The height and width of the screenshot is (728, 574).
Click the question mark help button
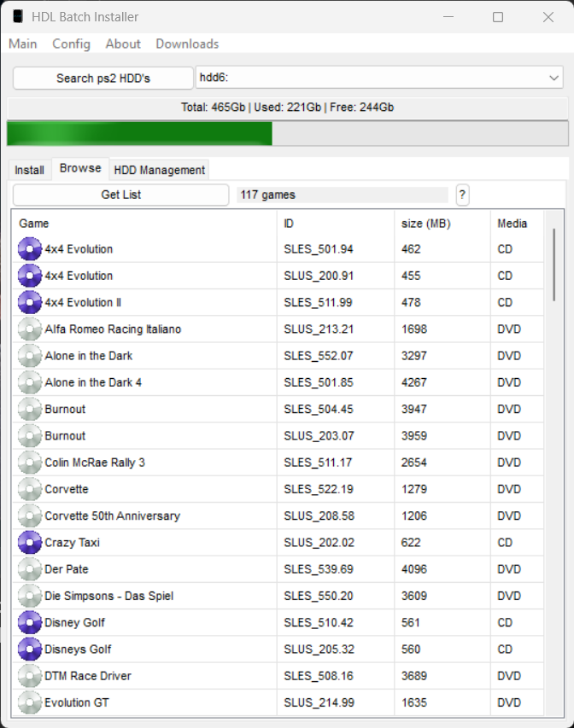[462, 195]
